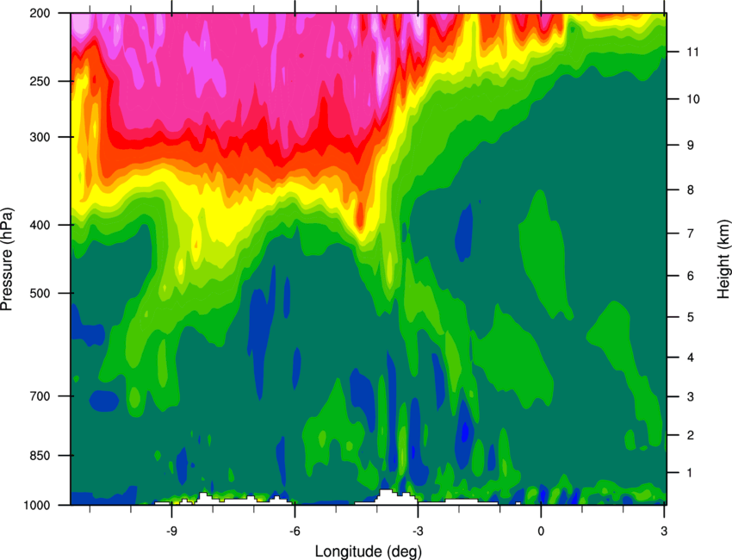Image resolution: width=732 pixels, height=560 pixels.
Task: Select the 3 longitude tick label
Action: pos(664,532)
